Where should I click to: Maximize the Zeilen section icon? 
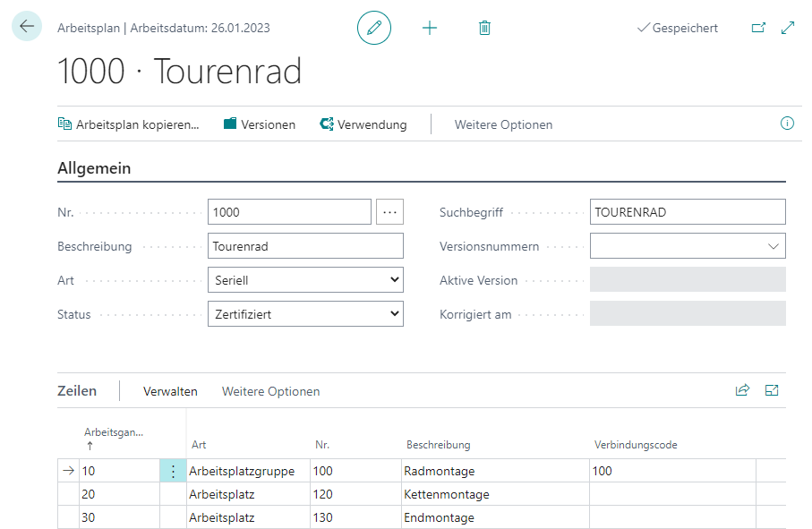772,390
